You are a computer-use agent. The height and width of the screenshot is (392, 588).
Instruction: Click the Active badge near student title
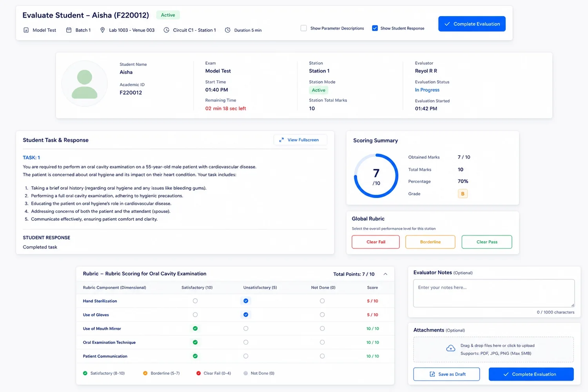click(168, 15)
